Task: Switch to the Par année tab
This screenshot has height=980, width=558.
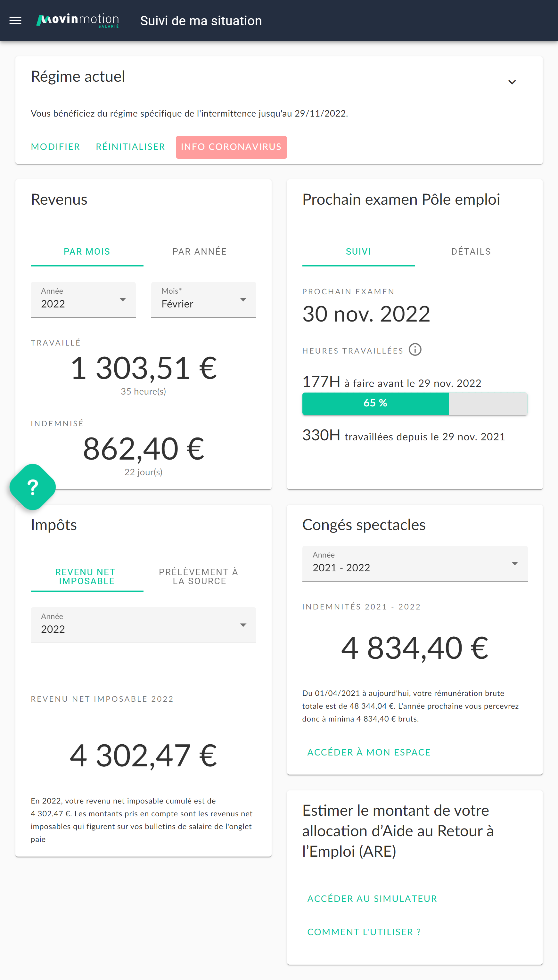Action: pyautogui.click(x=200, y=251)
